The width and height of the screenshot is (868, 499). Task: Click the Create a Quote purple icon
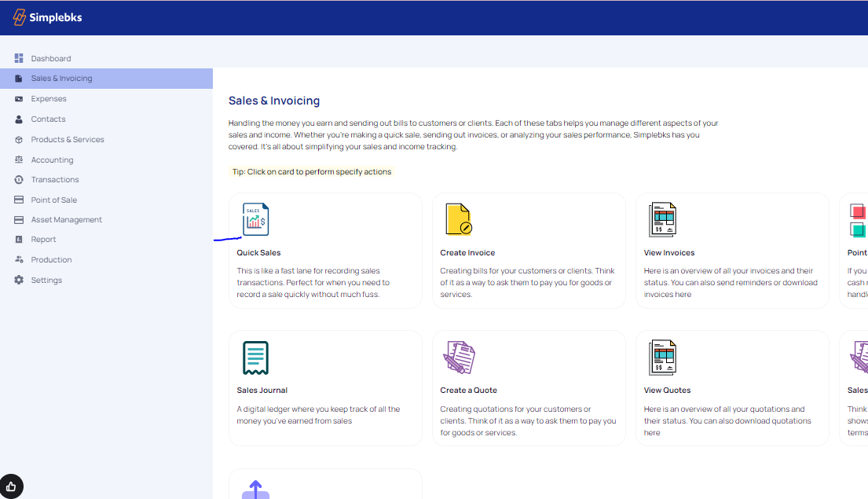459,358
